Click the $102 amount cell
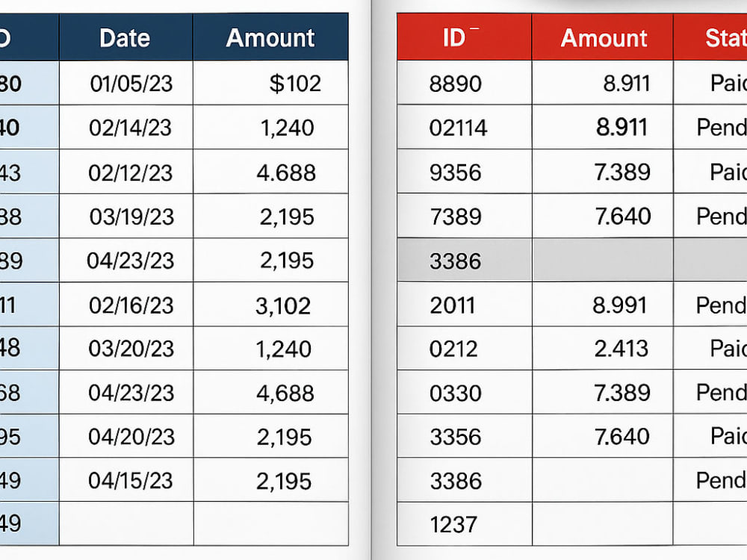Screen dimensions: 747x560 (270, 83)
